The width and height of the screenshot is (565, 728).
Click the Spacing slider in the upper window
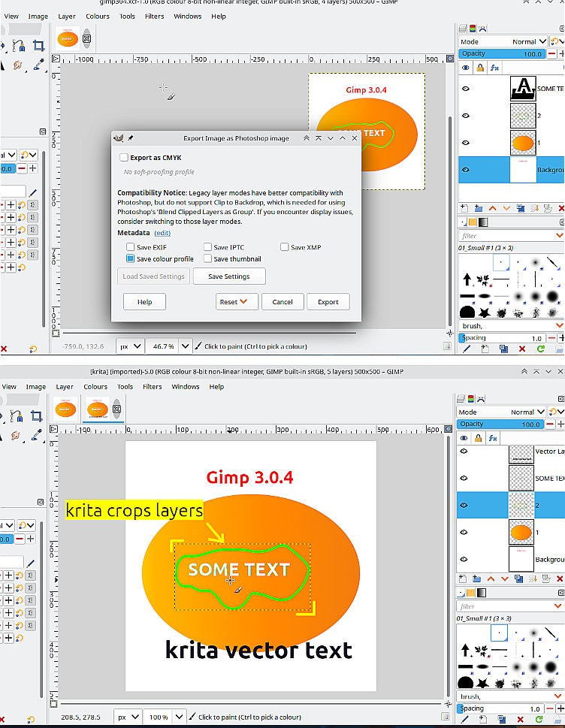(502, 338)
